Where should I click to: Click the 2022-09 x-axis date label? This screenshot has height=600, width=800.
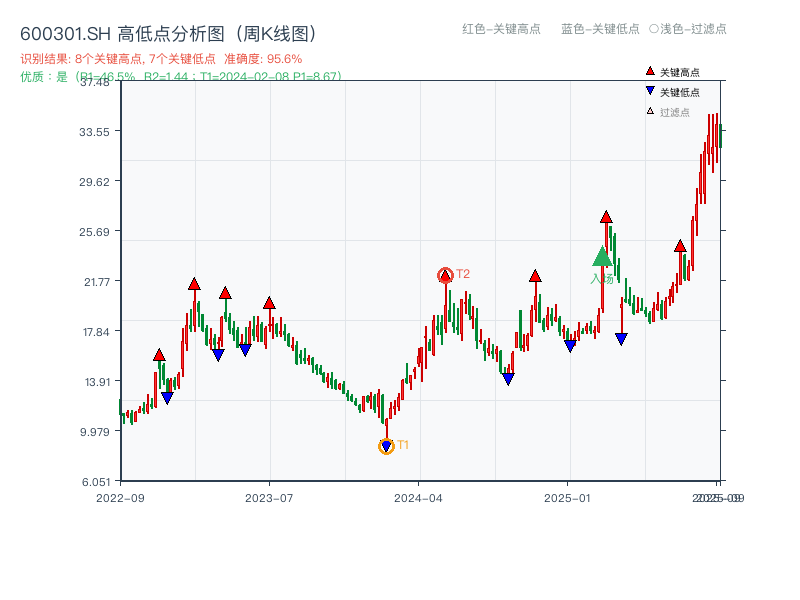click(x=120, y=498)
